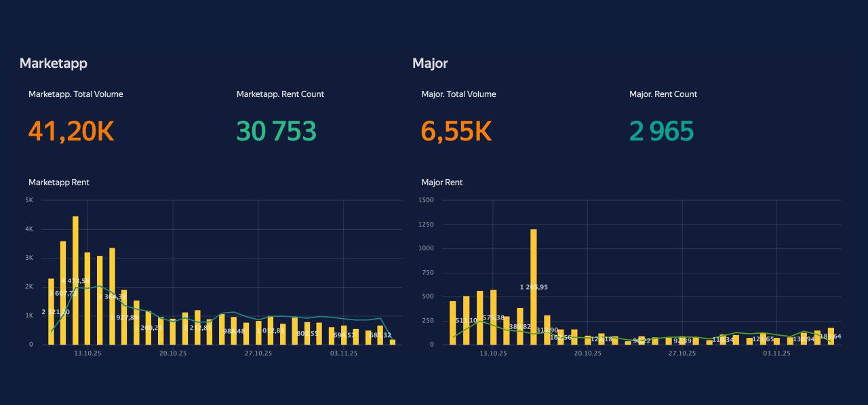The image size is (868, 405).
Task: Click the 1500 axis label
Action: pos(427,200)
